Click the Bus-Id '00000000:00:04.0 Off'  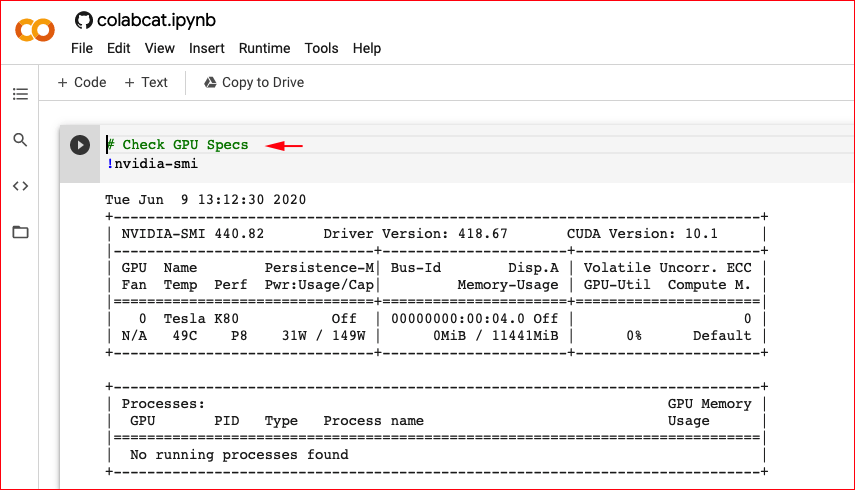[x=474, y=319]
